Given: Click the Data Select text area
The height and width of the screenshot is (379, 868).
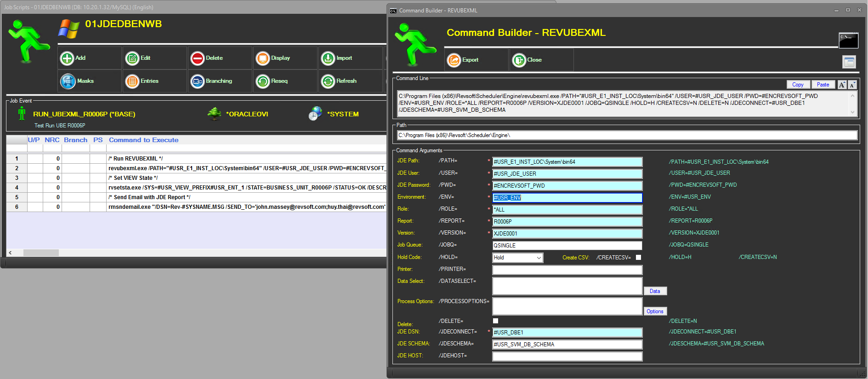Looking at the screenshot, I should [567, 286].
